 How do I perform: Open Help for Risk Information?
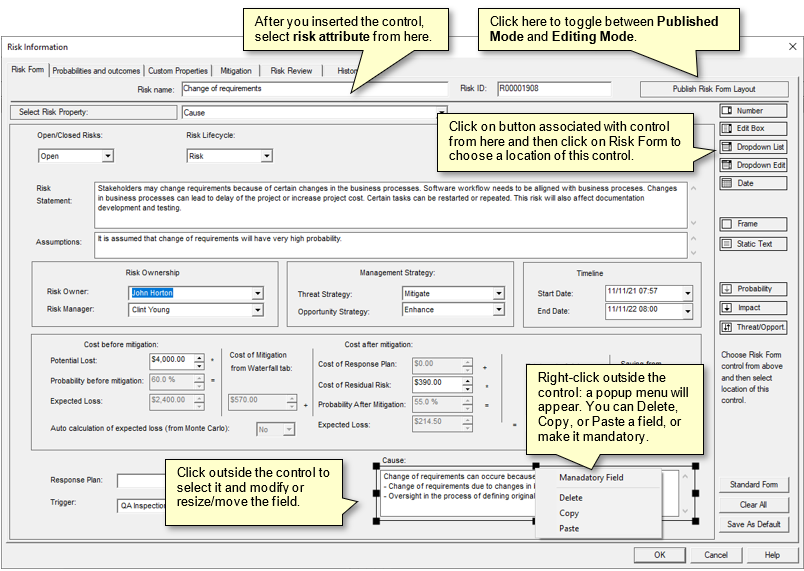(x=772, y=555)
